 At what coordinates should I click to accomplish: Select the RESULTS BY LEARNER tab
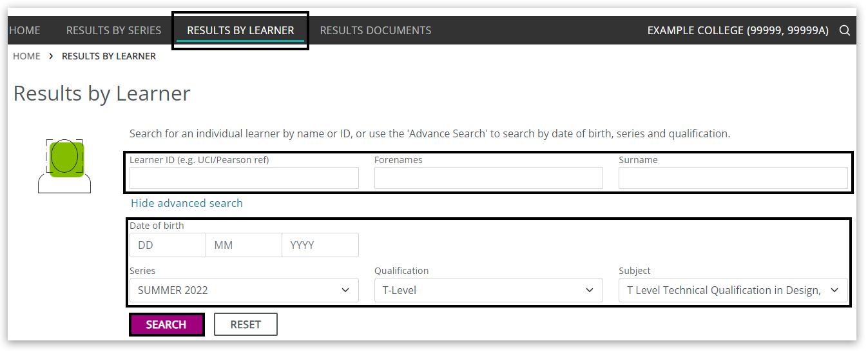coord(240,30)
